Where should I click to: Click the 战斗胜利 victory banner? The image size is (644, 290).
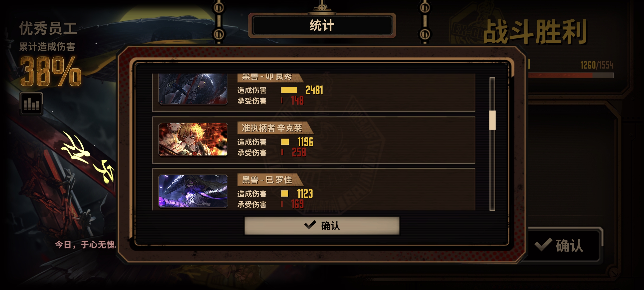point(535,32)
